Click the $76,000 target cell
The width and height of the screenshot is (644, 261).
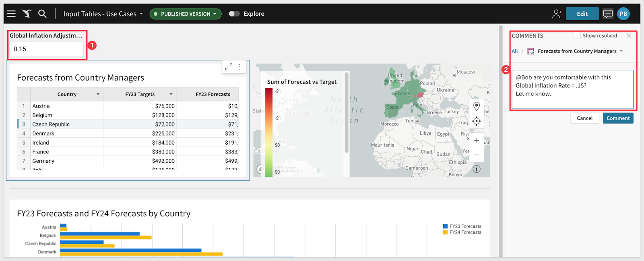tap(140, 106)
